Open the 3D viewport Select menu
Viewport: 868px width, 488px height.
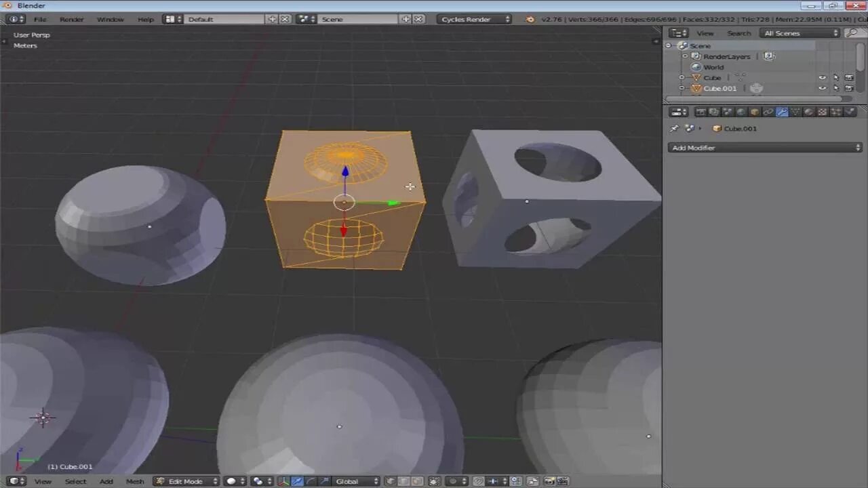pos(75,481)
